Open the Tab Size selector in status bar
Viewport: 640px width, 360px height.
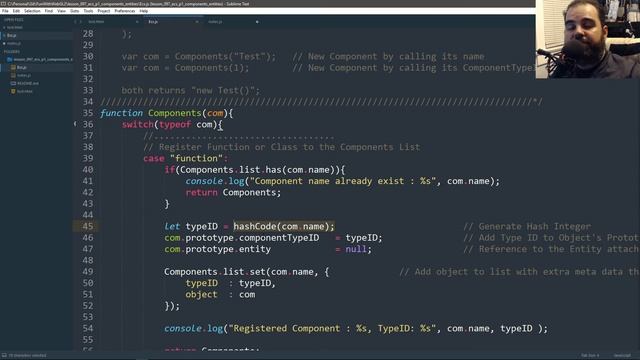[x=590, y=356]
